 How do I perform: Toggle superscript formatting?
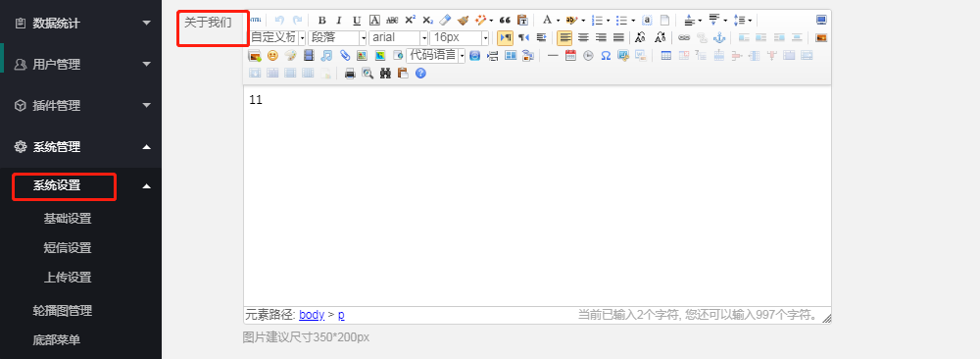pos(410,20)
